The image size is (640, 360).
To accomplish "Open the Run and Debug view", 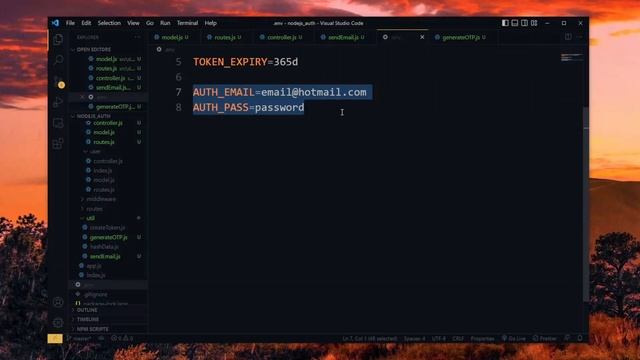I will (58, 102).
